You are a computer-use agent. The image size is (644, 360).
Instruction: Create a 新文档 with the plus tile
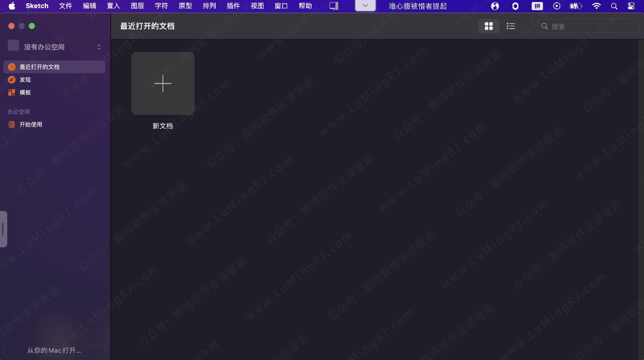point(163,83)
